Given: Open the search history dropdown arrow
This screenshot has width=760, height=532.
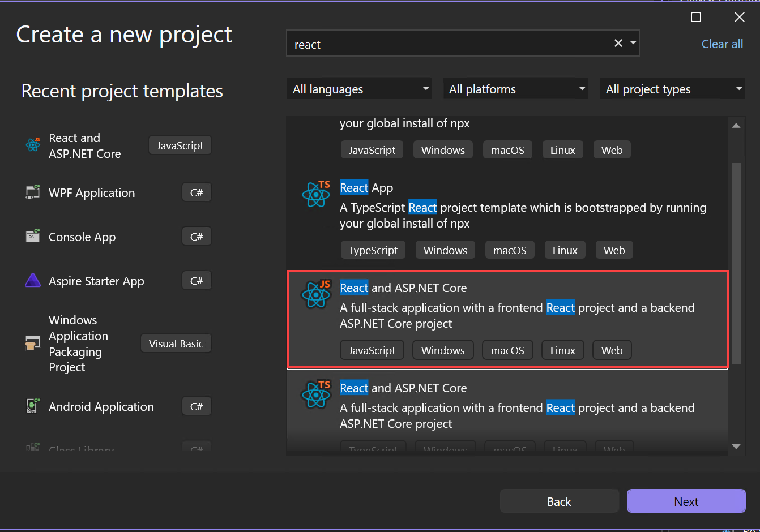Looking at the screenshot, I should point(633,43).
